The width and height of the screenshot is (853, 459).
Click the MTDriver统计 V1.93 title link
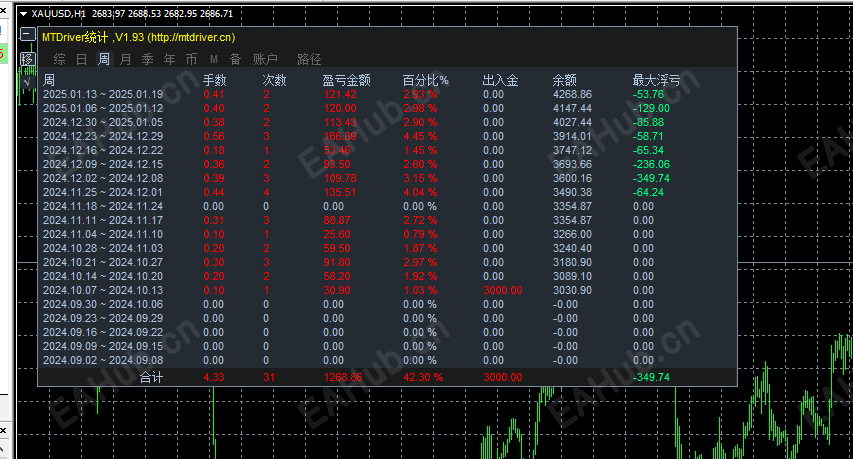pyautogui.click(x=139, y=37)
